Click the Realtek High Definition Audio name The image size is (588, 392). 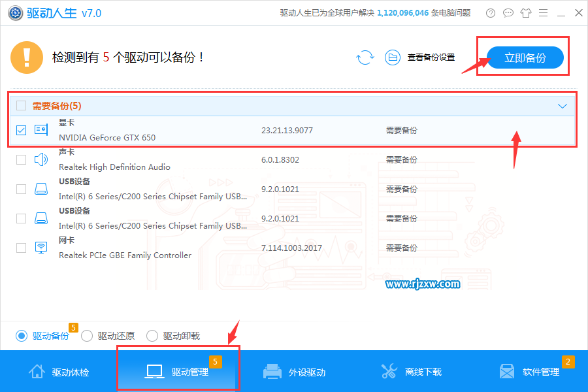pyautogui.click(x=114, y=167)
